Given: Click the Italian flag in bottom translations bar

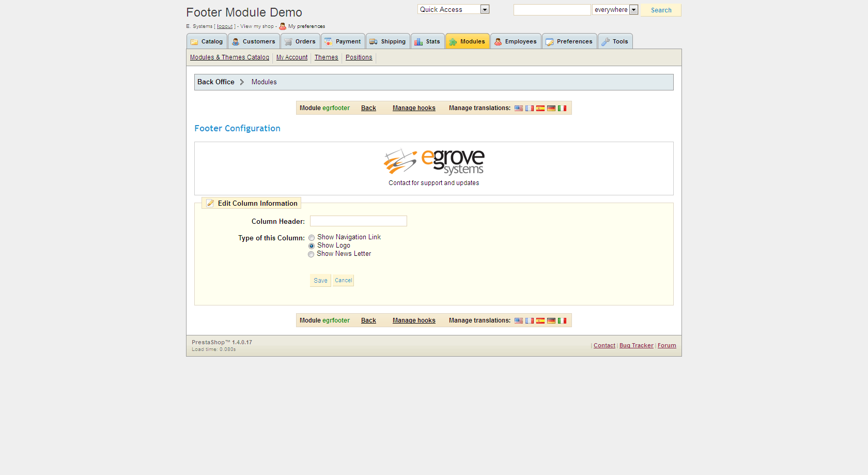Looking at the screenshot, I should coord(562,320).
